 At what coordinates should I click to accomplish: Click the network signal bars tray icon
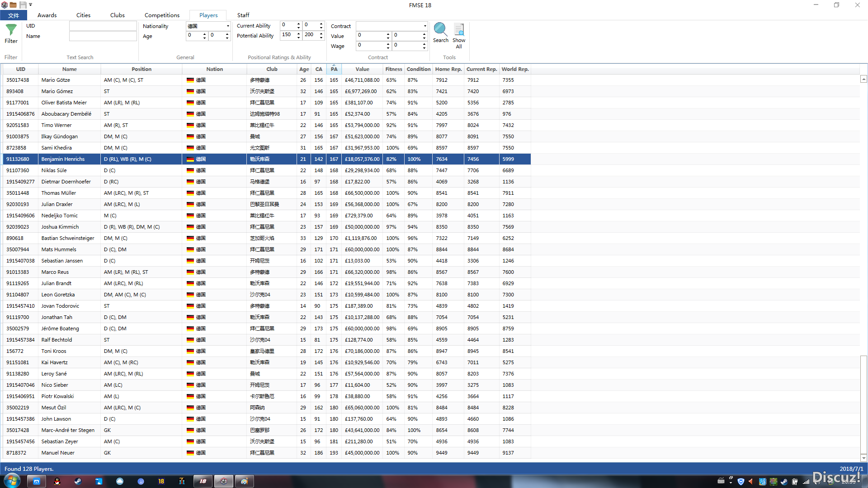coord(806,482)
